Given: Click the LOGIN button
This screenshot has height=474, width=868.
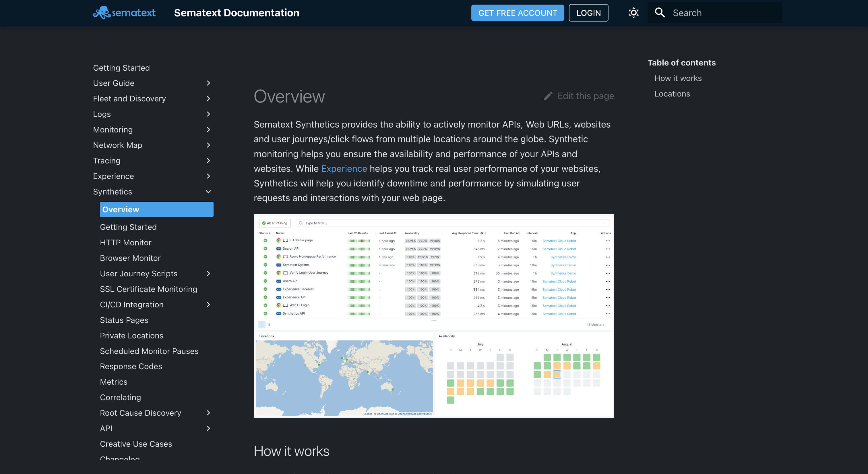Looking at the screenshot, I should (x=588, y=13).
